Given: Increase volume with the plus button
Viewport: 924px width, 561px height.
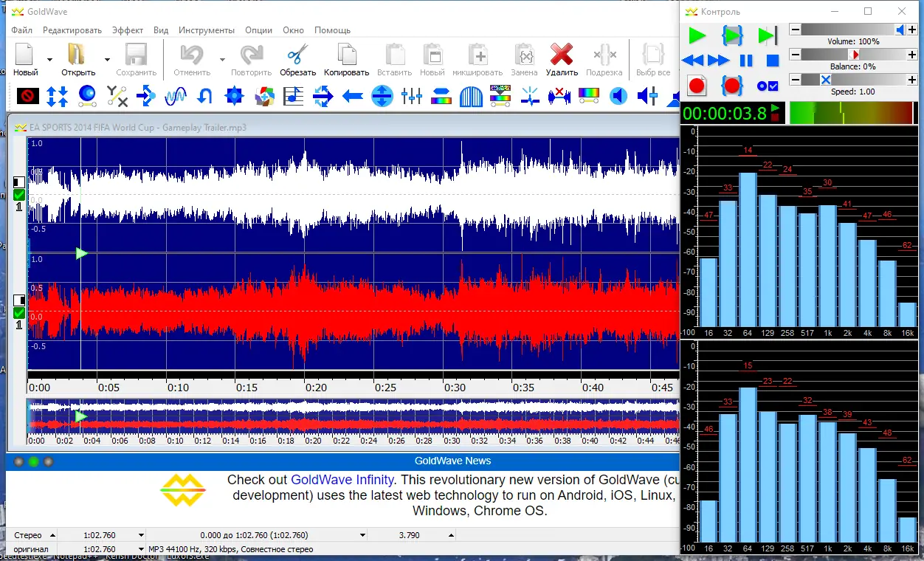Looking at the screenshot, I should 913,30.
